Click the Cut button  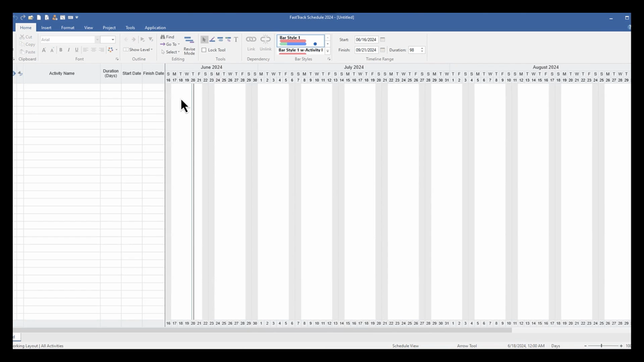[x=26, y=37]
